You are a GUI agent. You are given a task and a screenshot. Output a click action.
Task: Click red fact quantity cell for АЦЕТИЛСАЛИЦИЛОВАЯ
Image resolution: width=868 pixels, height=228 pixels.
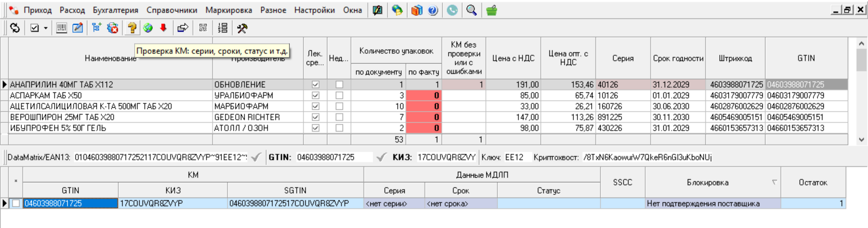[x=424, y=106]
